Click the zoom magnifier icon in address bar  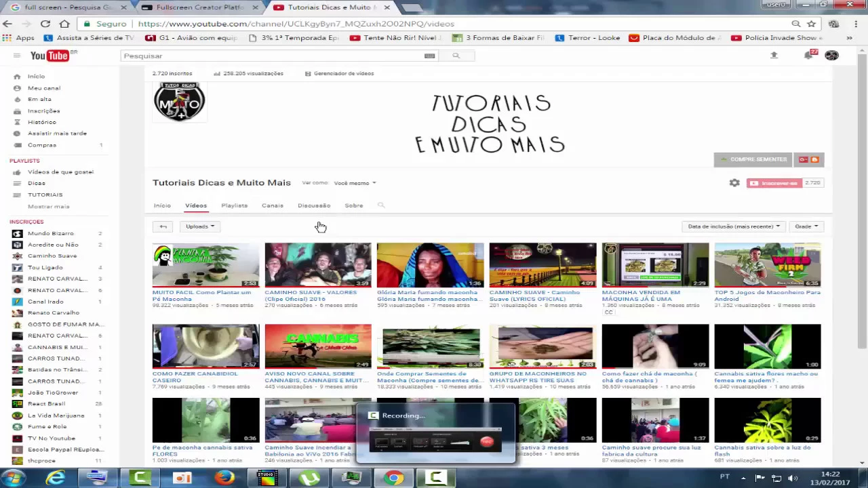click(796, 24)
